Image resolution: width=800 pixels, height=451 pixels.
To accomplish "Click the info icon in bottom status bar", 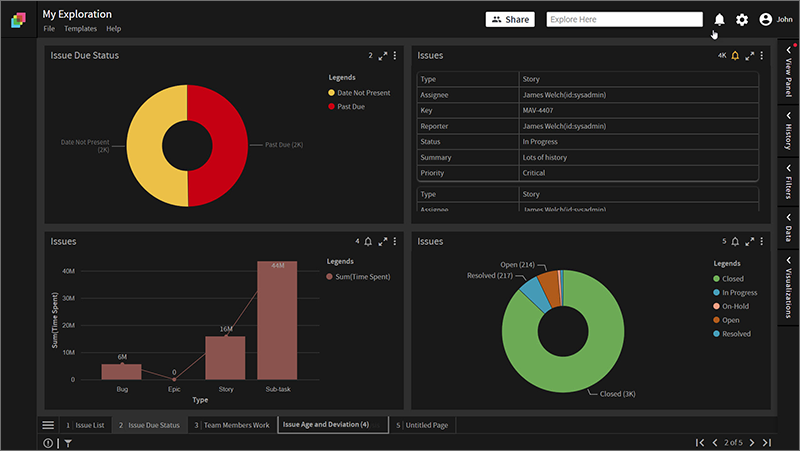I will pos(48,443).
